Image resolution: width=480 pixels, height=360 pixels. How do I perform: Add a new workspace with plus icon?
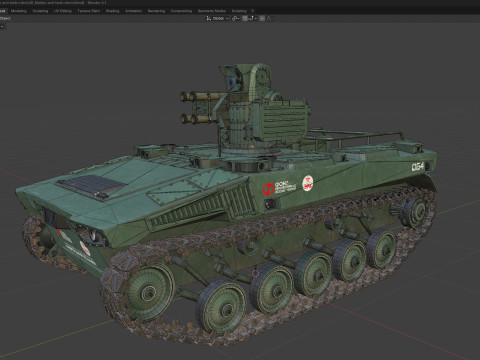click(252, 11)
